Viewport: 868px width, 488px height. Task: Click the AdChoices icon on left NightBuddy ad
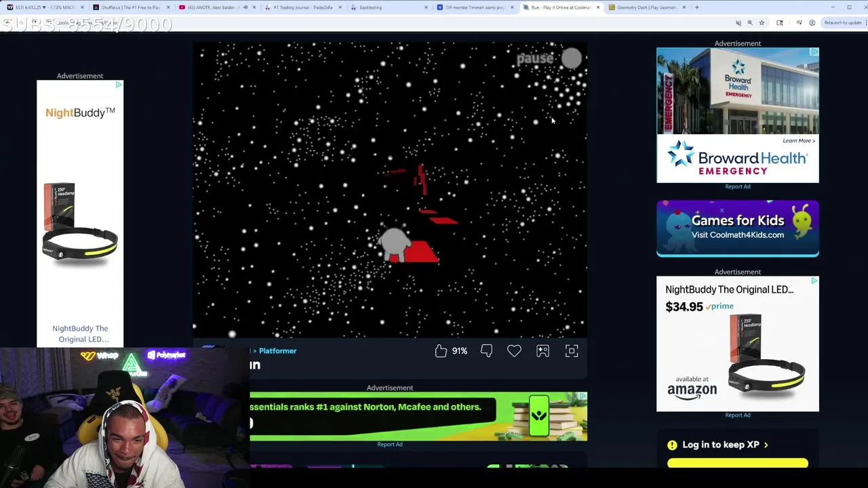[x=119, y=85]
